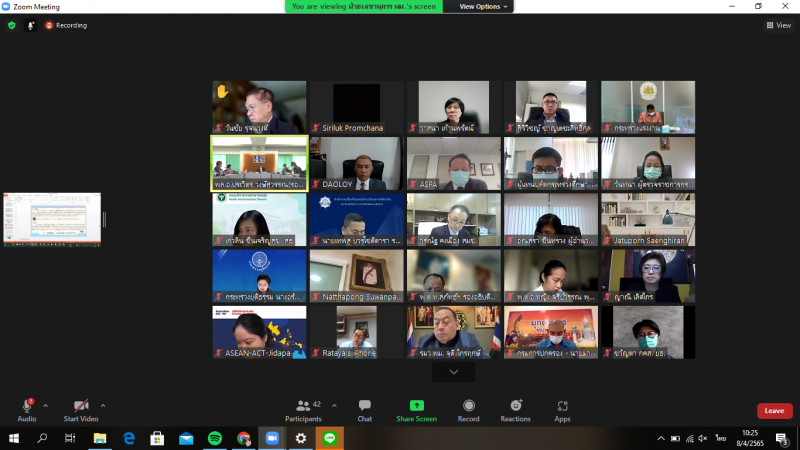
Task: Open File Explorer from the taskbar
Action: point(99,438)
